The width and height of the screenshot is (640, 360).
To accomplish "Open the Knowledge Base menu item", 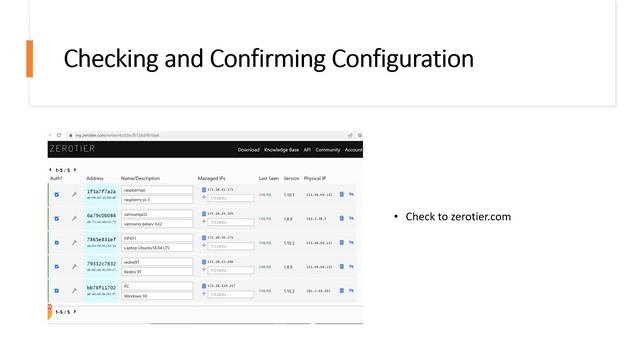I will point(281,150).
